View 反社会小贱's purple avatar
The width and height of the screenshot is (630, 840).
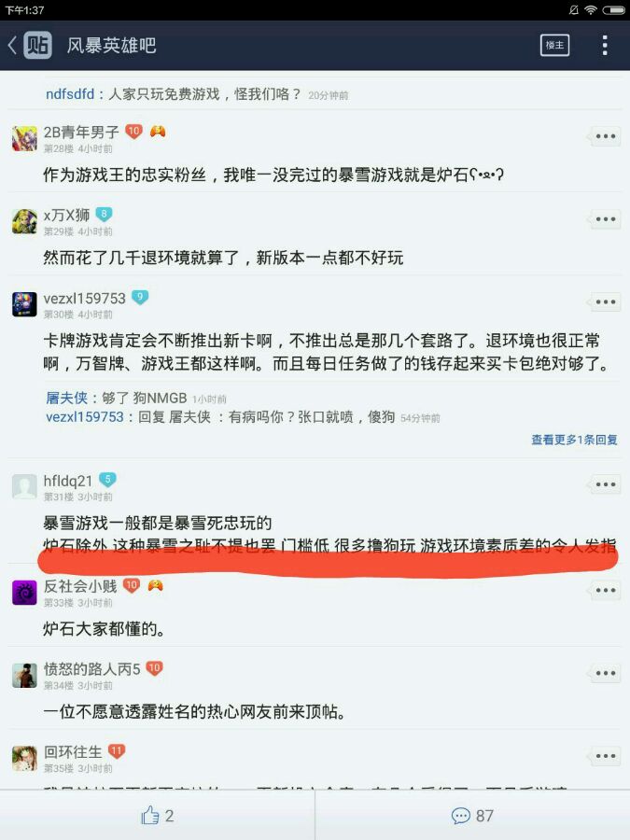point(24,593)
